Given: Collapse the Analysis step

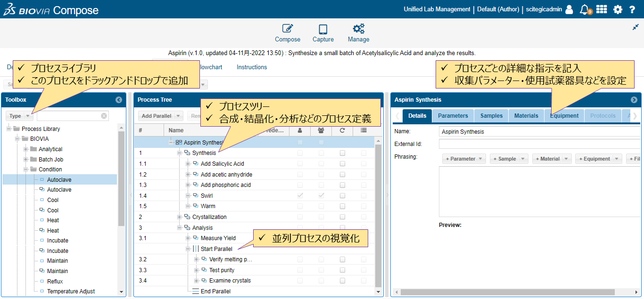Looking at the screenshot, I should point(179,228).
